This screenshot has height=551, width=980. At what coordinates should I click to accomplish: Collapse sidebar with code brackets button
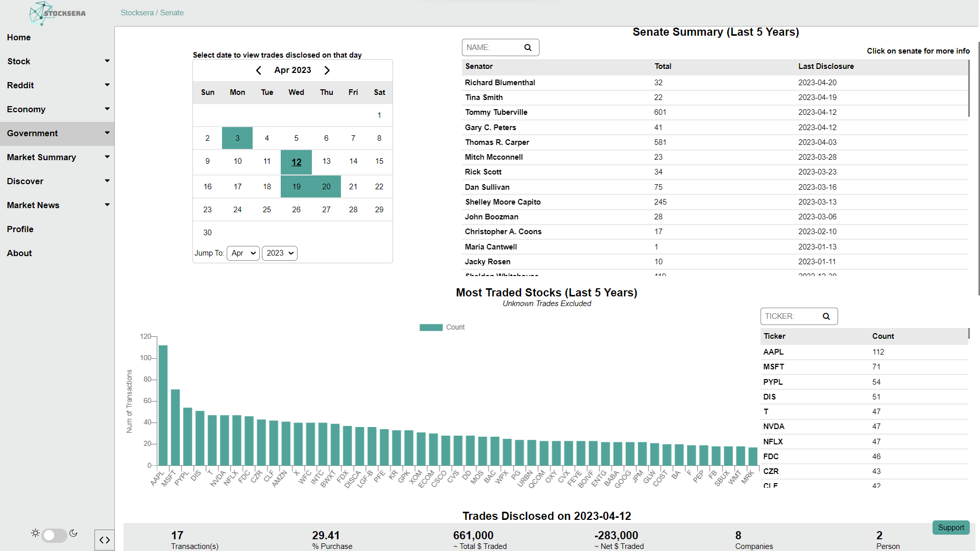click(105, 540)
